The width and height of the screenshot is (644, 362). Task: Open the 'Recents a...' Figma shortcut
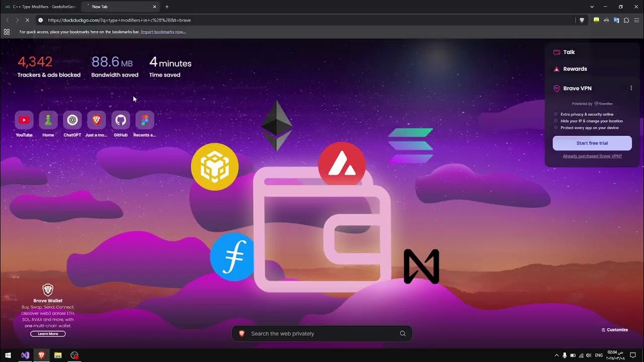click(x=145, y=120)
